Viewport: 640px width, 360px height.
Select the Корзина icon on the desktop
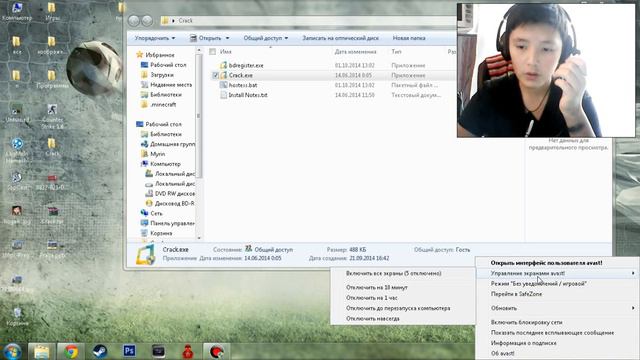pos(17,317)
